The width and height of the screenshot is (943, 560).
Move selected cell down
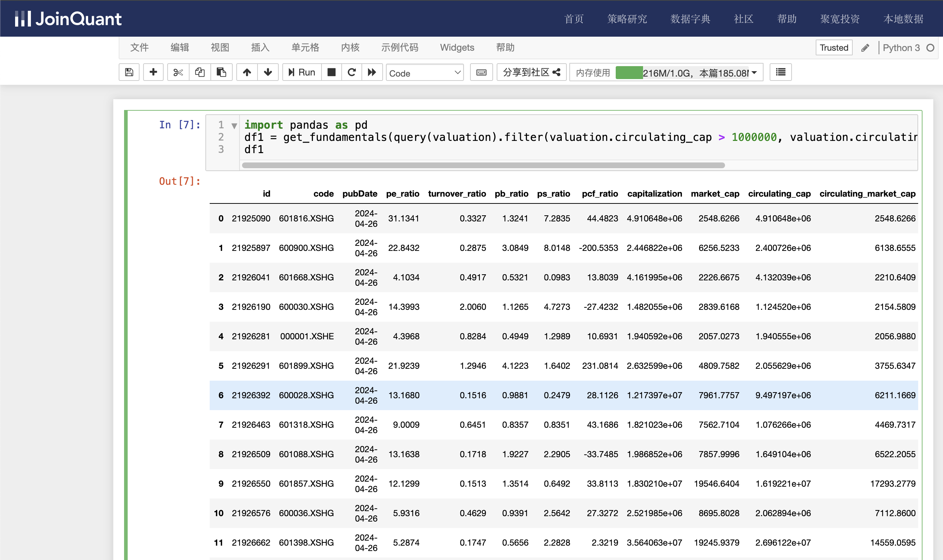268,72
